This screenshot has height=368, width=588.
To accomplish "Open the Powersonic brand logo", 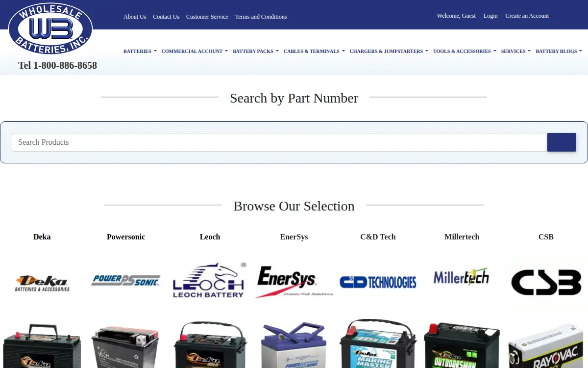I will tap(126, 280).
